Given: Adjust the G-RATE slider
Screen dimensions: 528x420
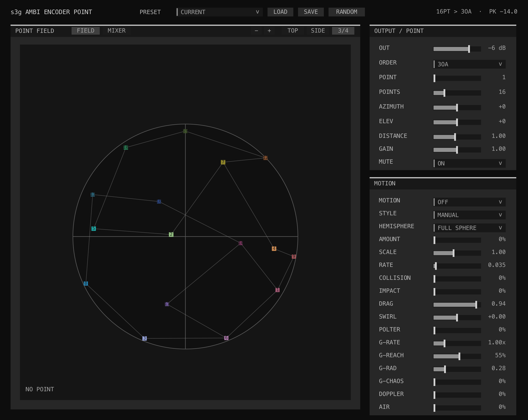Looking at the screenshot, I should [x=457, y=343].
